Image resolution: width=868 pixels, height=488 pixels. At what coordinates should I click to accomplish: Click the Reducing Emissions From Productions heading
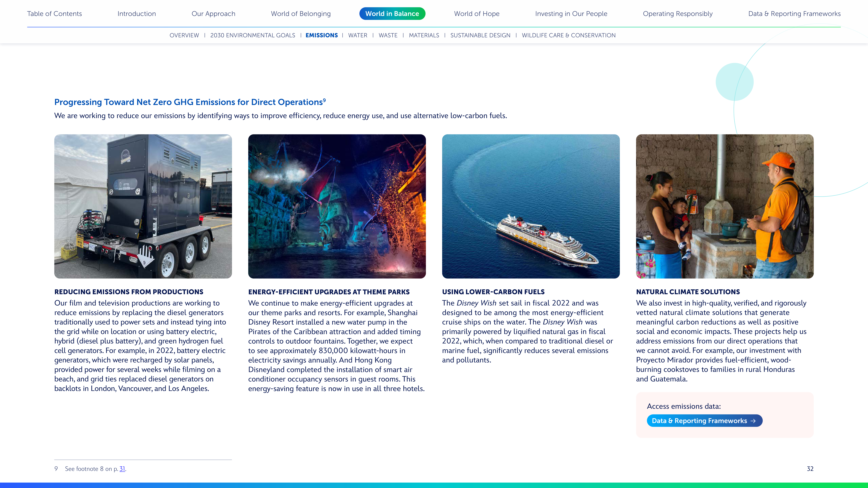click(x=129, y=292)
